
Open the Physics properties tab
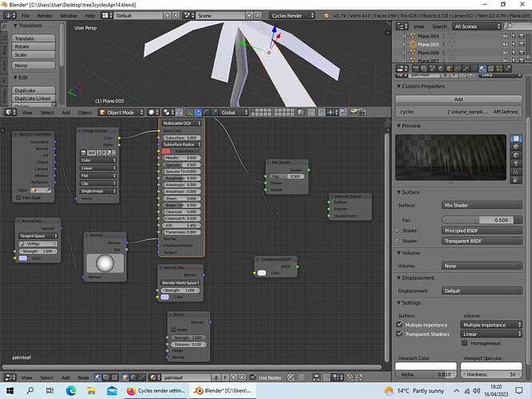coord(507,69)
